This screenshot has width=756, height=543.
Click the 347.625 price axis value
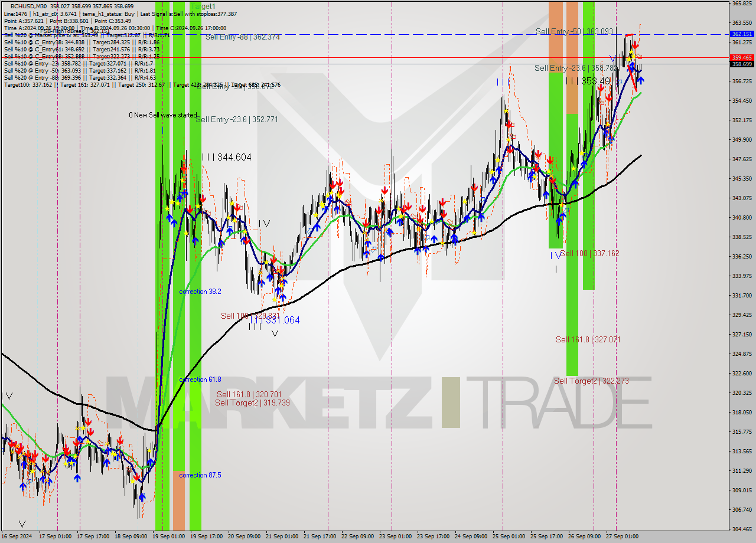click(x=742, y=159)
